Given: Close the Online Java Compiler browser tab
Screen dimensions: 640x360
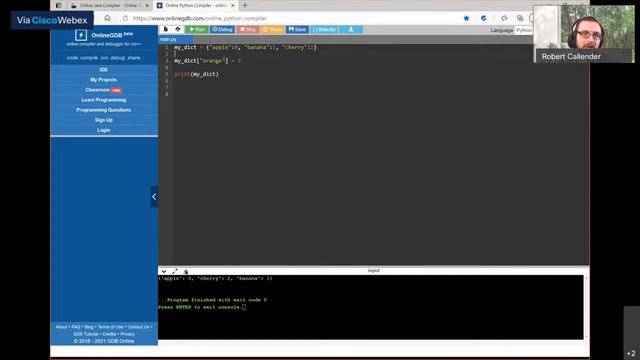Looking at the screenshot, I should click(147, 6).
